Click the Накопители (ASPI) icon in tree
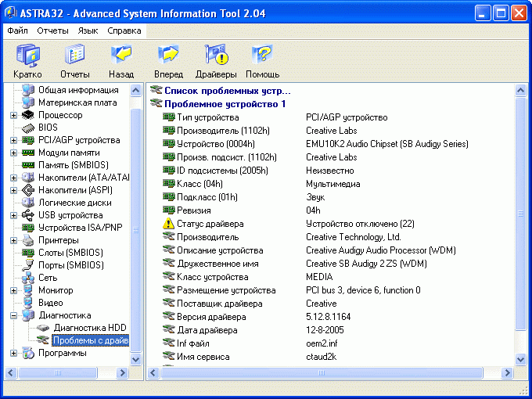The width and height of the screenshot is (532, 399). (28, 190)
